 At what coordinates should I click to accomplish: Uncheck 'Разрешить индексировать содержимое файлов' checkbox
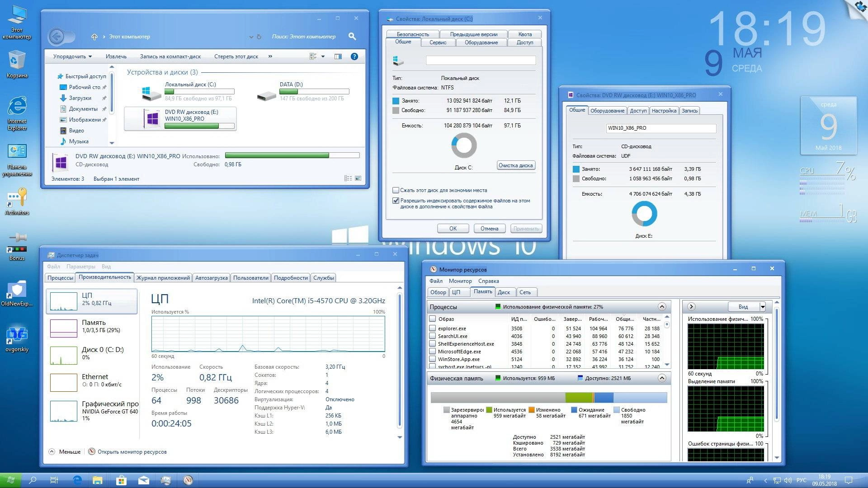(396, 201)
